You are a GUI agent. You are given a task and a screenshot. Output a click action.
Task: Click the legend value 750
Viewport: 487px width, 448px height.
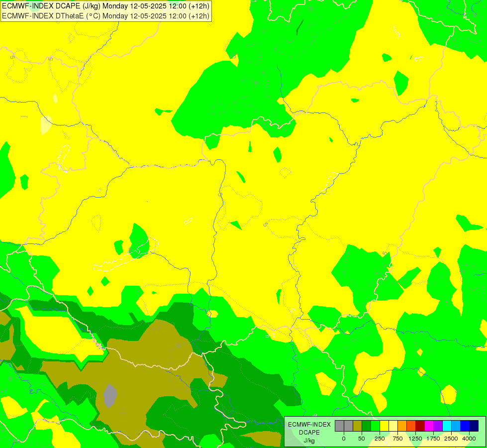(x=397, y=439)
